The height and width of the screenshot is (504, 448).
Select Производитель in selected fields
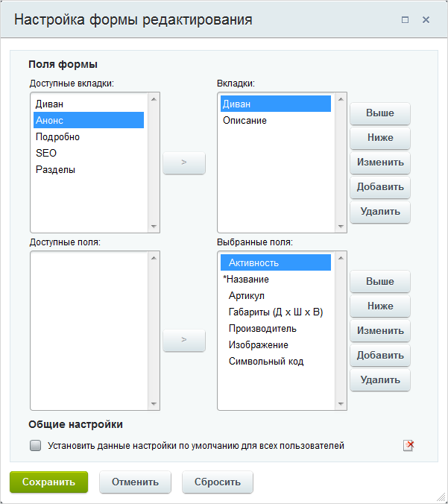[276, 328]
